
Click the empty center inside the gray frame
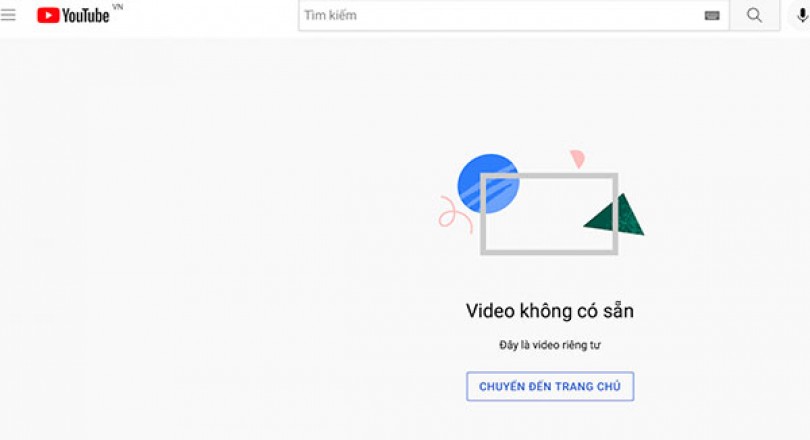549,215
